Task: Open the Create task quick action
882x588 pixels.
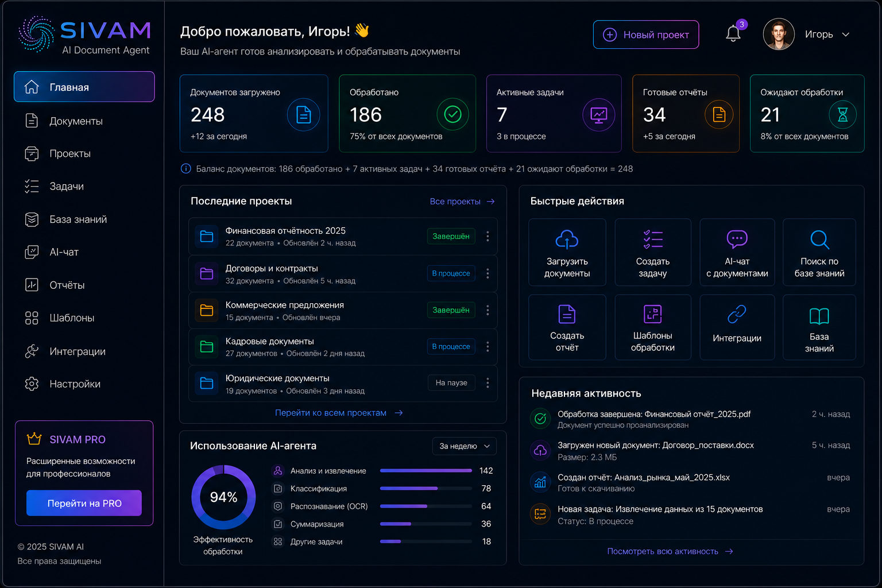Action: point(653,252)
